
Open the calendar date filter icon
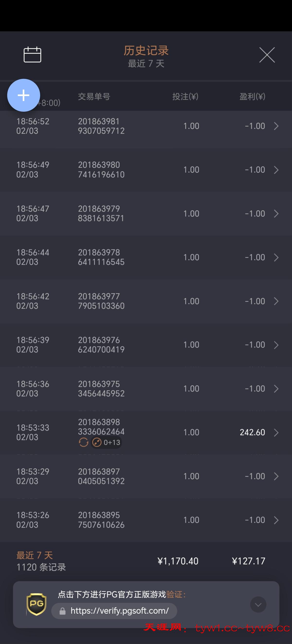pos(32,54)
